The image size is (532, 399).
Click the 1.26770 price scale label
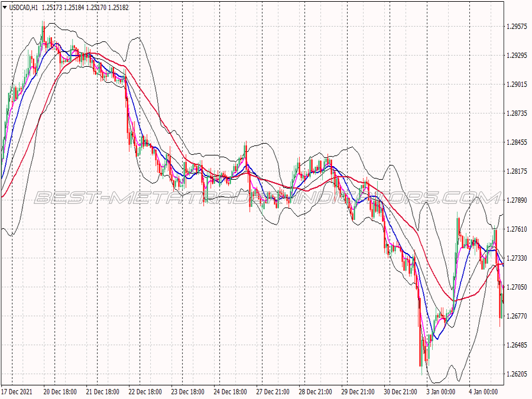pos(517,316)
